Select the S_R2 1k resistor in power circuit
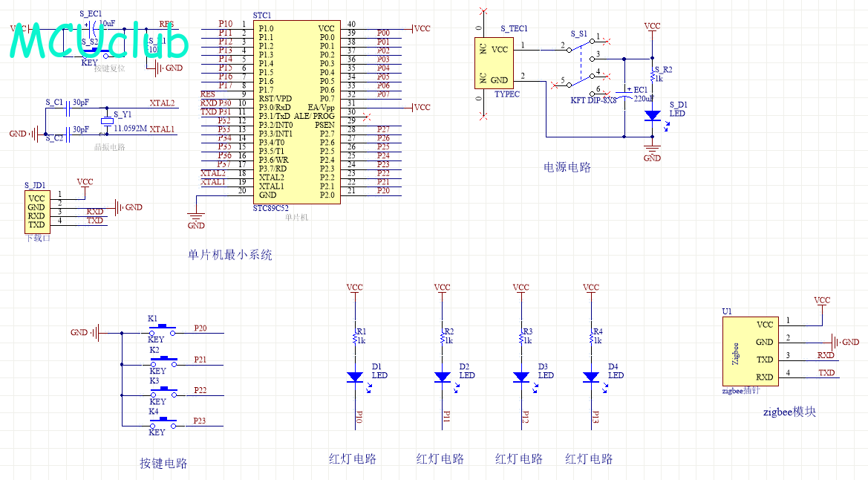 tap(652, 76)
